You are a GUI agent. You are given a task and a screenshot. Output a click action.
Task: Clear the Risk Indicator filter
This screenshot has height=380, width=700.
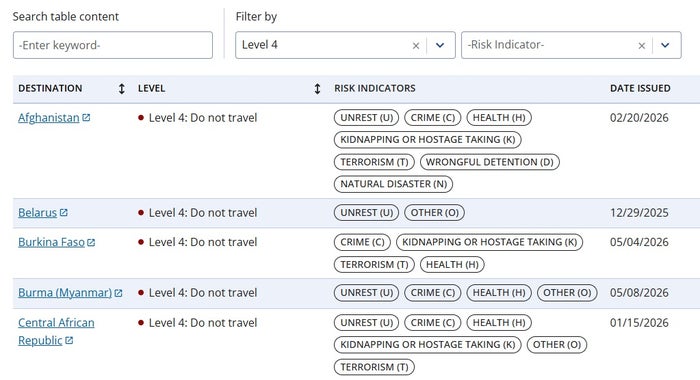click(x=642, y=46)
